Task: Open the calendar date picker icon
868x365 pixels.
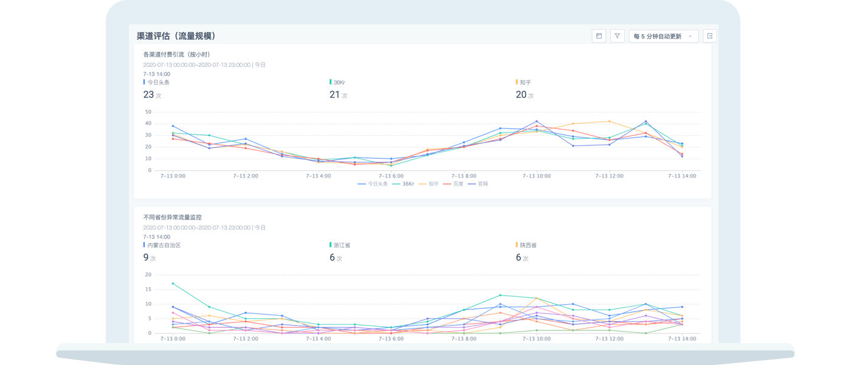Action: point(599,36)
